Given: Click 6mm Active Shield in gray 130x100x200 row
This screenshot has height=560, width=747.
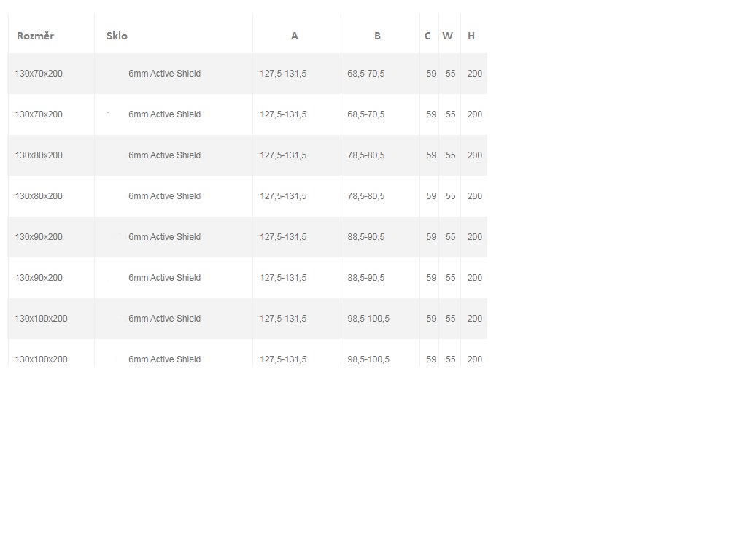Looking at the screenshot, I should pos(164,319).
